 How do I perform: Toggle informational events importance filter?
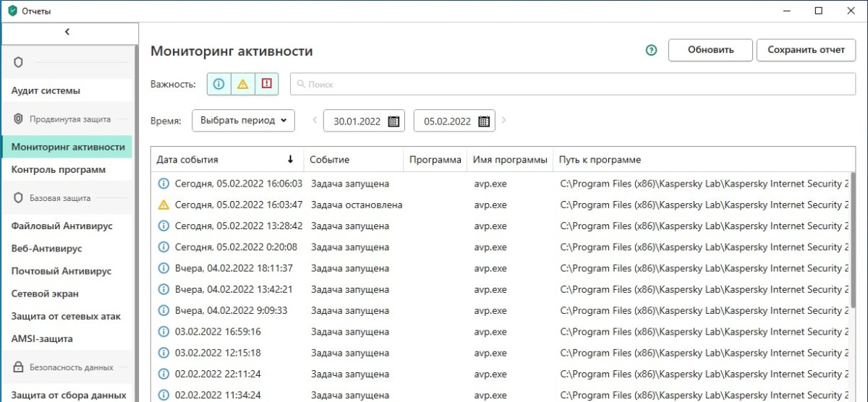[x=219, y=84]
